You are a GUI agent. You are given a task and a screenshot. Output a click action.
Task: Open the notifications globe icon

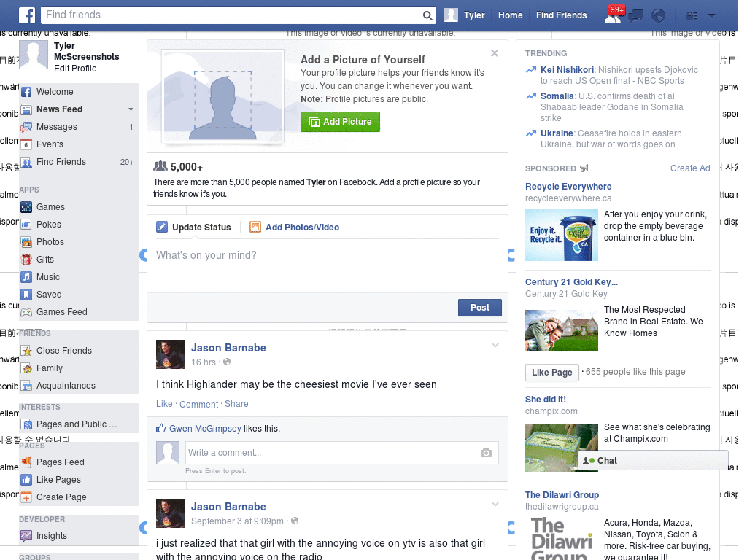tap(659, 16)
